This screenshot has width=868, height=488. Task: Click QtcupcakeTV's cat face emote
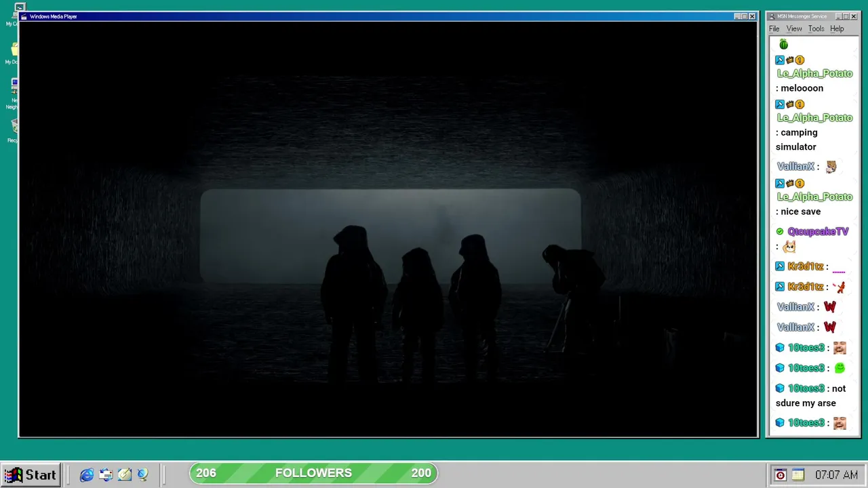(x=789, y=247)
